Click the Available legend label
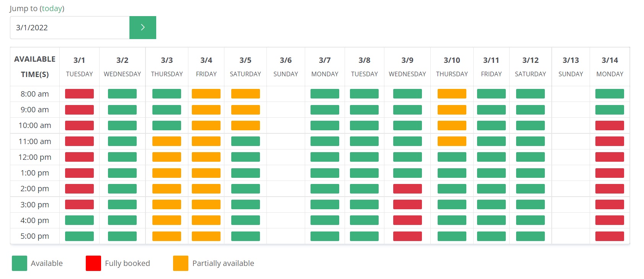Image resolution: width=644 pixels, height=279 pixels. pyautogui.click(x=47, y=263)
